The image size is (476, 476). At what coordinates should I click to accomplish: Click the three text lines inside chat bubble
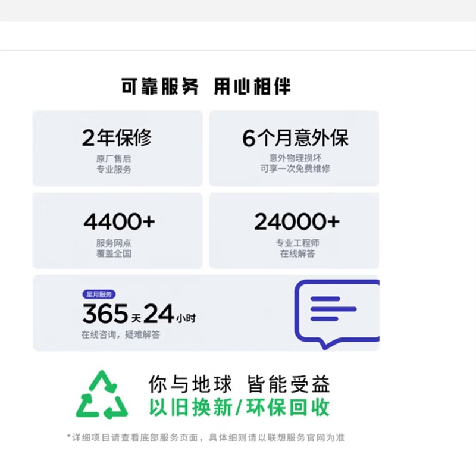[x=333, y=309]
